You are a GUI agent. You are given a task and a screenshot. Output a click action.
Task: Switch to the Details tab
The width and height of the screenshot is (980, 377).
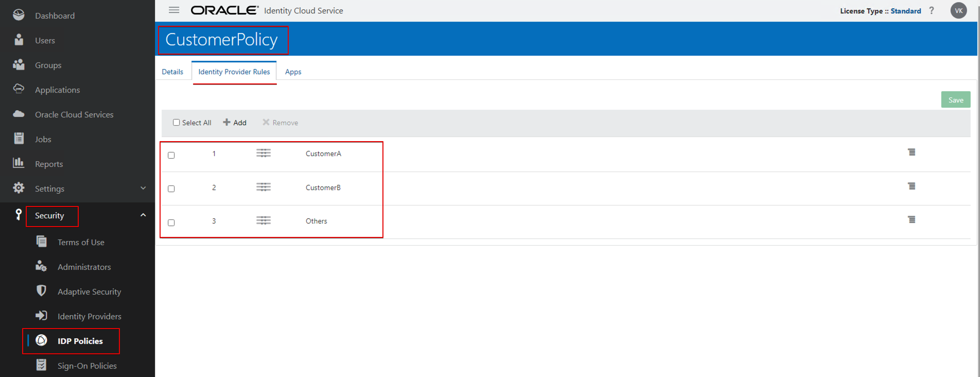[172, 72]
